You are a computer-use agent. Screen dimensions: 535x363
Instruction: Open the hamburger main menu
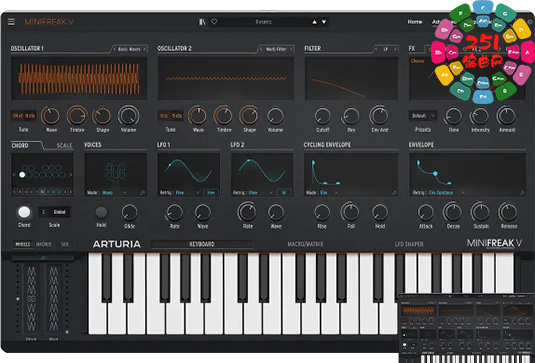tap(11, 22)
